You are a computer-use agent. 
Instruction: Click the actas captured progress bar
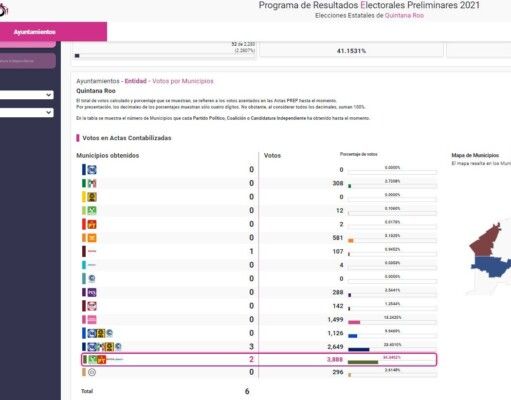click(x=165, y=56)
